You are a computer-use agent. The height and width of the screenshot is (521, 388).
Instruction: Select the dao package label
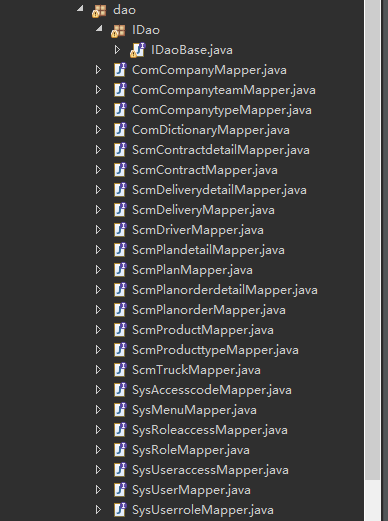tap(124, 10)
